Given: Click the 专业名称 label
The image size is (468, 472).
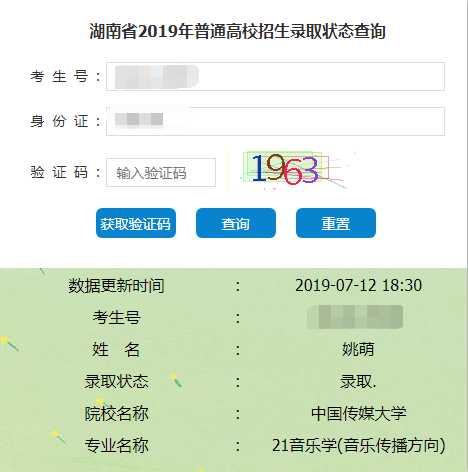Looking at the screenshot, I should point(116,446).
